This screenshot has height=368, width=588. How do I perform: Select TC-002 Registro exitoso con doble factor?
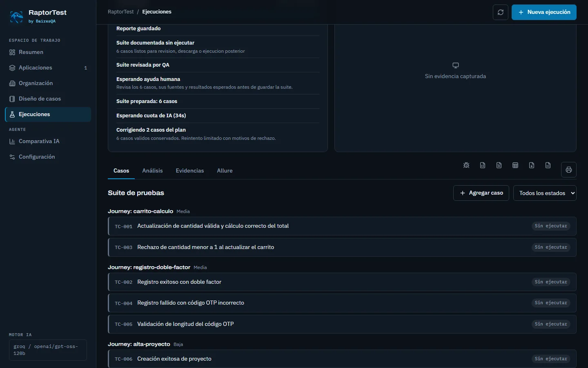(342, 282)
